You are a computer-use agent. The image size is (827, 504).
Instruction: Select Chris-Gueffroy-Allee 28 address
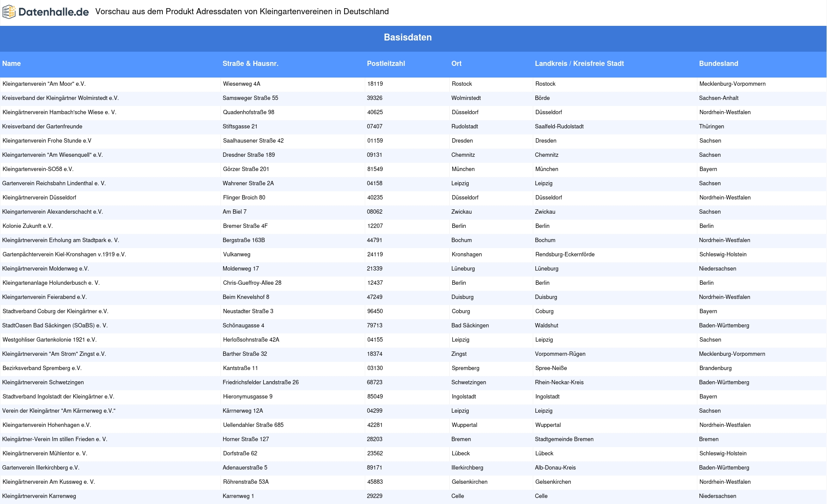252,283
